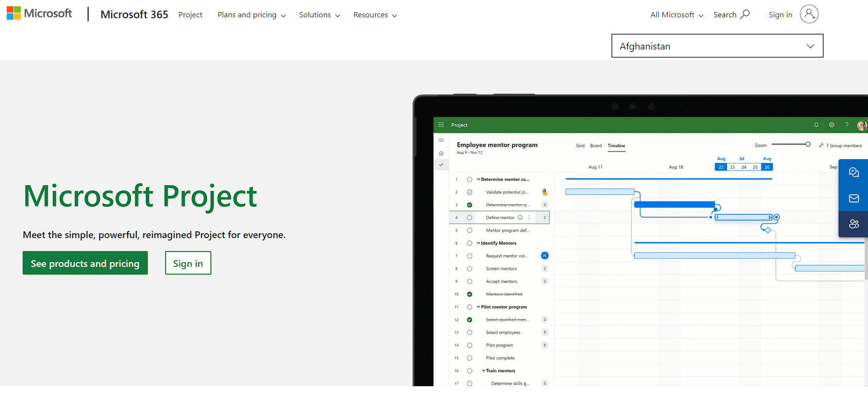Select date 24 in timeline header

tap(744, 167)
